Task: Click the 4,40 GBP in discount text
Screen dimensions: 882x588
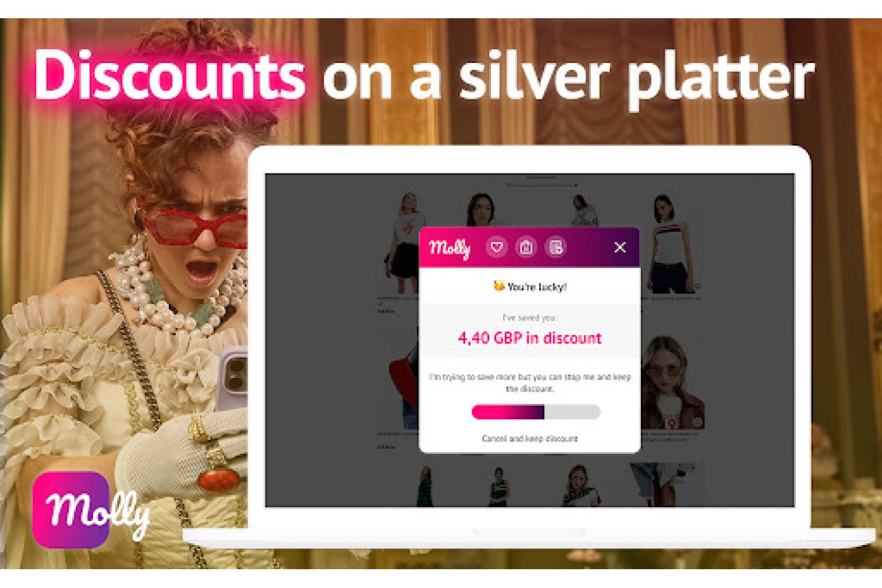Action: pyautogui.click(x=530, y=338)
